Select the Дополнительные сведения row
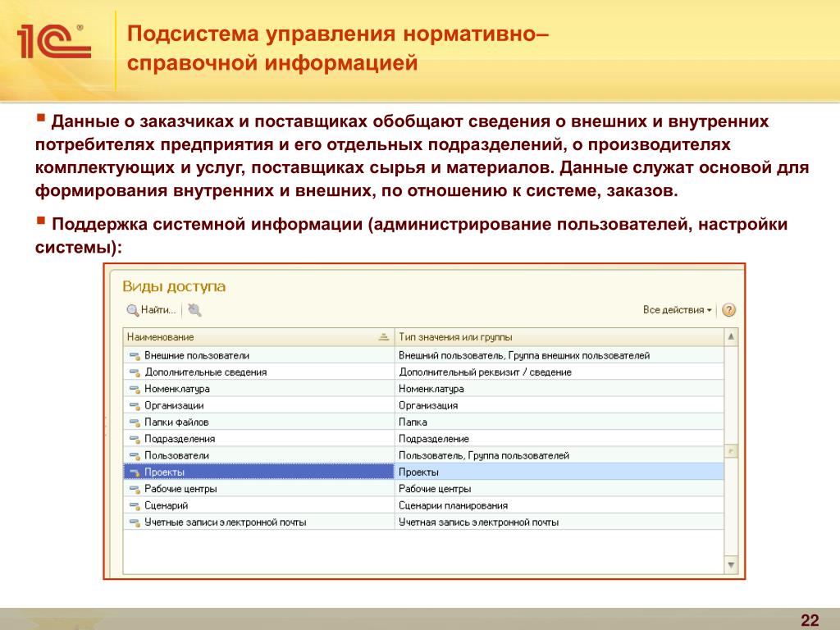Viewport: 840px width, 630px height. click(x=423, y=372)
